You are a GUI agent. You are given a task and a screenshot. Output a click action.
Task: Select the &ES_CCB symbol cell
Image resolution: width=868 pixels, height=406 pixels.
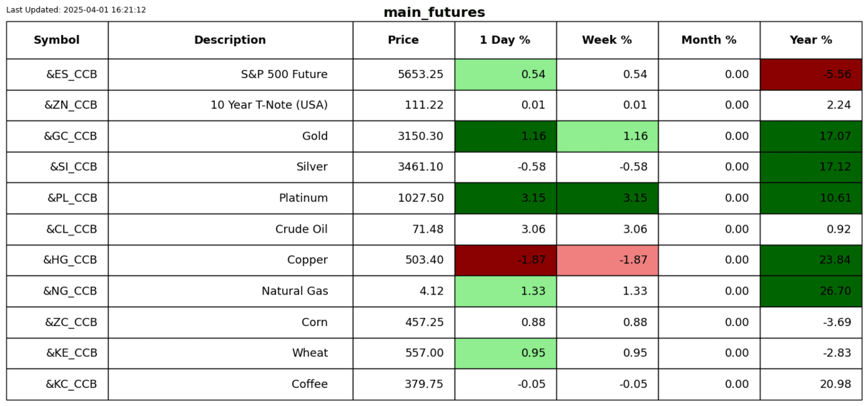71,75
